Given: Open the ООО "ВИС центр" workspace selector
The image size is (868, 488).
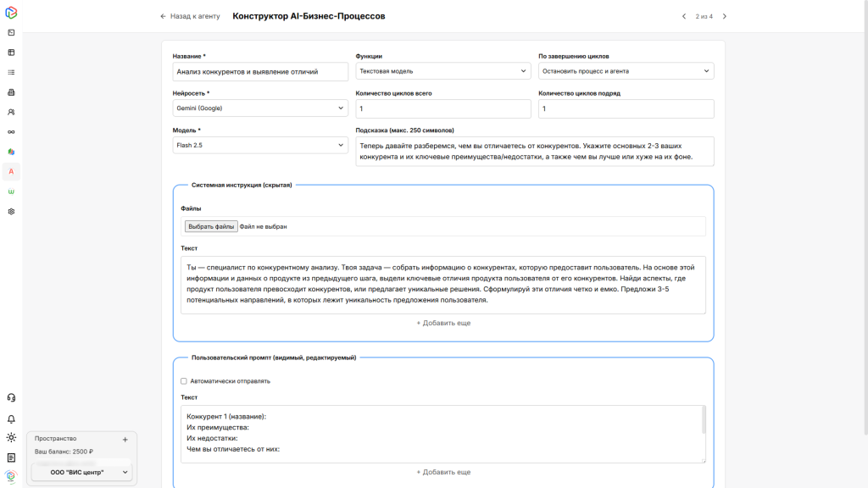Looking at the screenshot, I should 81,472.
